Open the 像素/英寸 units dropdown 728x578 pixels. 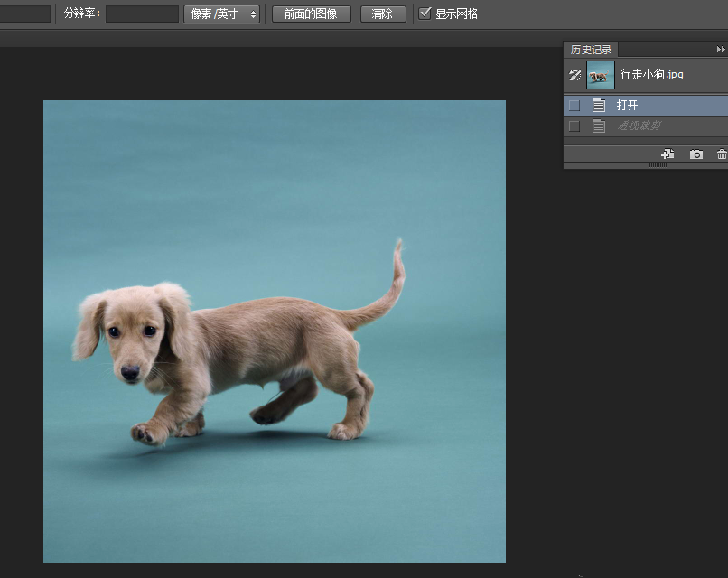pyautogui.click(x=221, y=14)
